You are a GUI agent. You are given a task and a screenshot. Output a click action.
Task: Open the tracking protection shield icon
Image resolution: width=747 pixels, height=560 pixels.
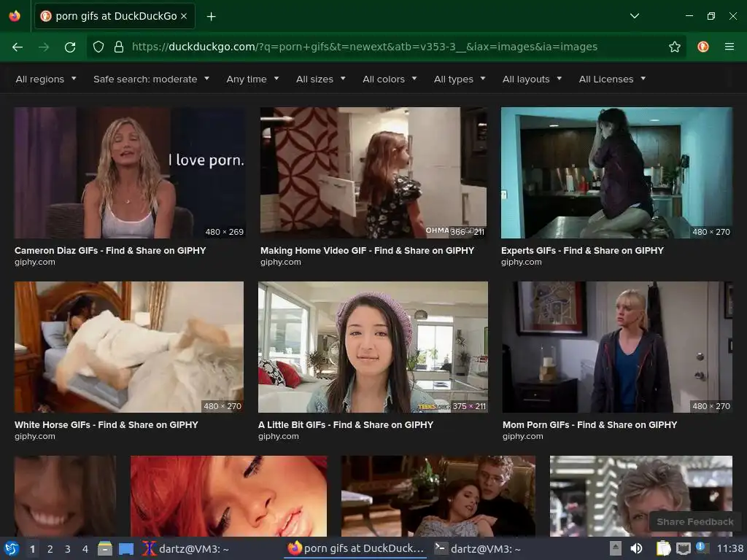[x=98, y=47]
